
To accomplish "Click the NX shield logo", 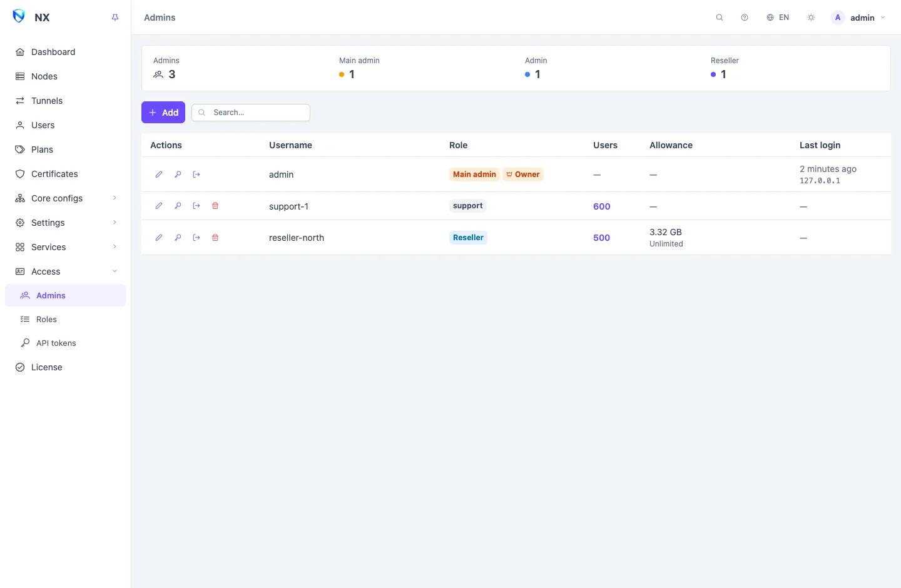I will 19,16.
